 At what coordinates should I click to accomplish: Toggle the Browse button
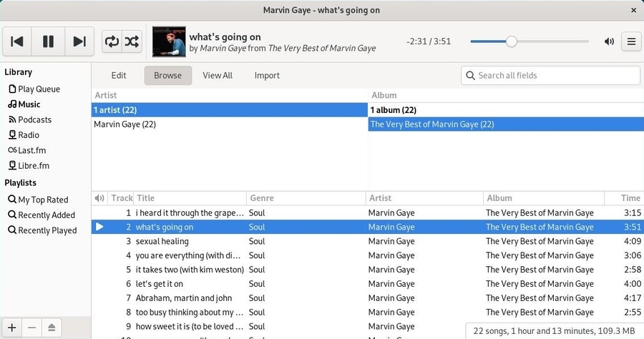coord(168,76)
